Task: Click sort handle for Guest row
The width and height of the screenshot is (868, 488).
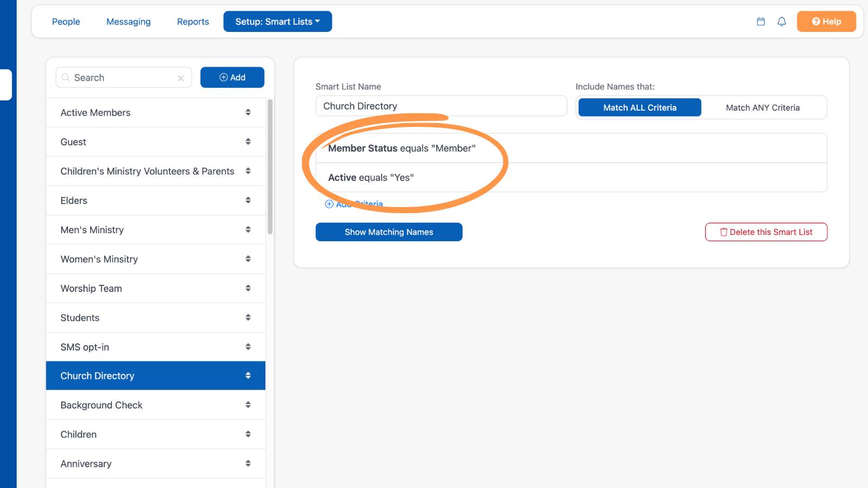Action: click(x=248, y=142)
